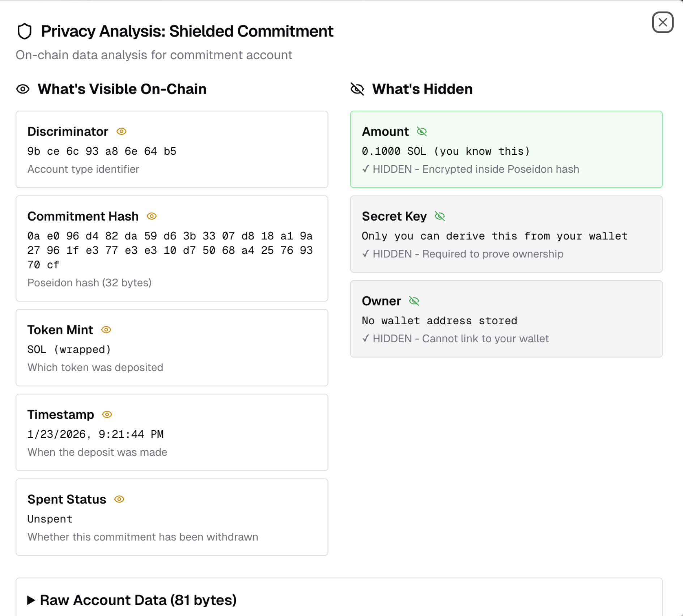Click the crossed-eye icon beside Amount
This screenshot has width=683, height=616.
pos(422,132)
